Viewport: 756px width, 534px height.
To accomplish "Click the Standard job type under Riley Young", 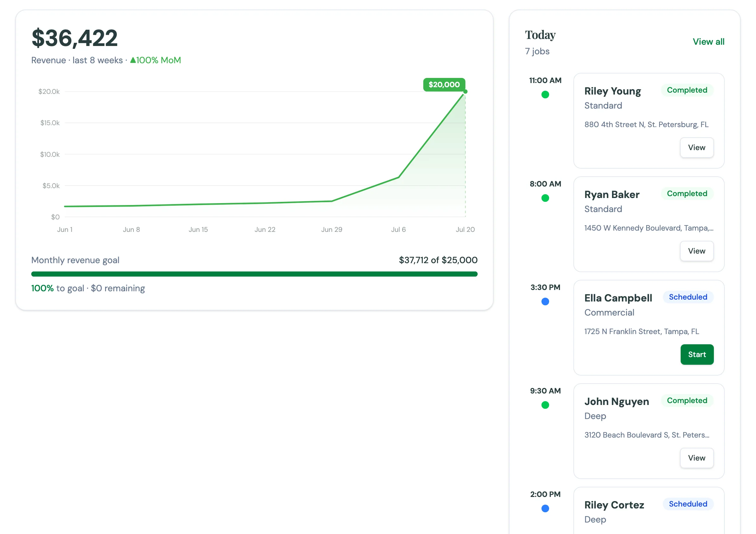I will (x=603, y=105).
